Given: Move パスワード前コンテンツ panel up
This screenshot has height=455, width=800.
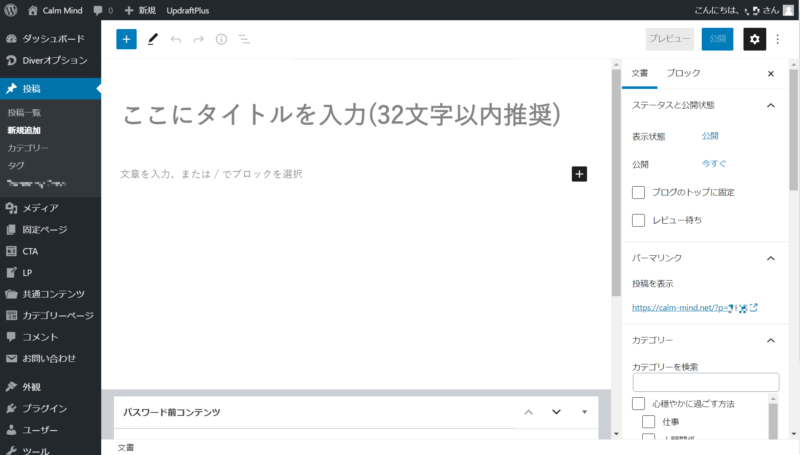Looking at the screenshot, I should (x=529, y=412).
